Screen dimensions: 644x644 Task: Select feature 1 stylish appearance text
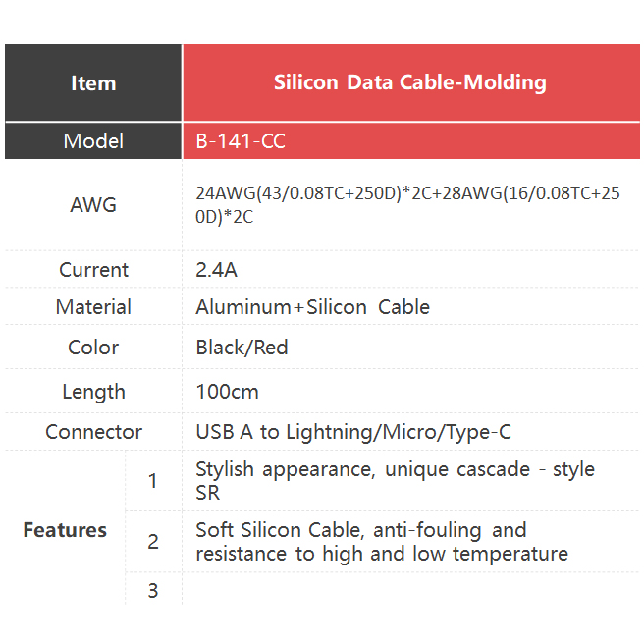395,481
